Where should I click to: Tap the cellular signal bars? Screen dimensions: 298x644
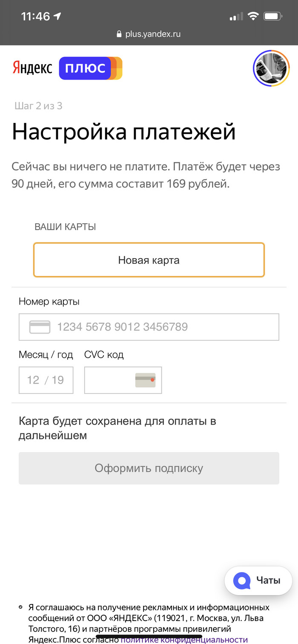coord(236,17)
